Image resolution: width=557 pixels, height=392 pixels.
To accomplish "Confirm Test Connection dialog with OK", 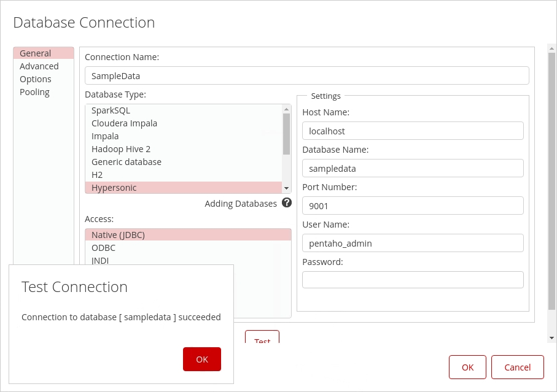I will 201,359.
